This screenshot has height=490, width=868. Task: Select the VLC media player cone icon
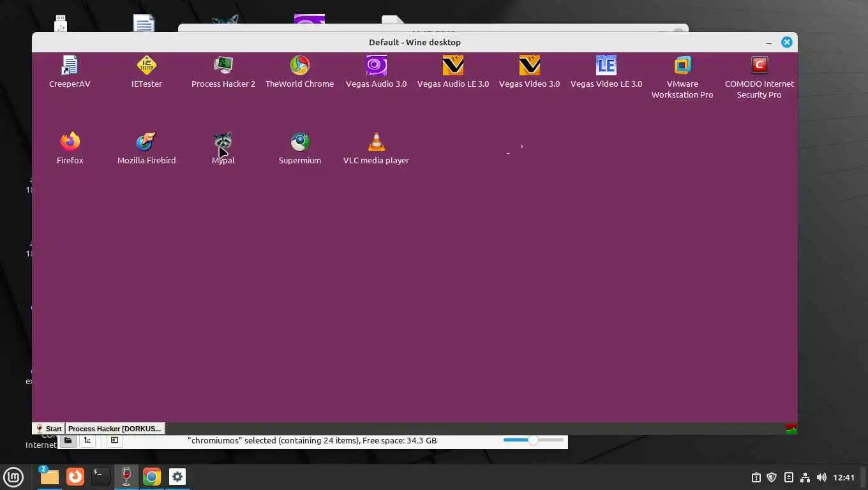(376, 142)
